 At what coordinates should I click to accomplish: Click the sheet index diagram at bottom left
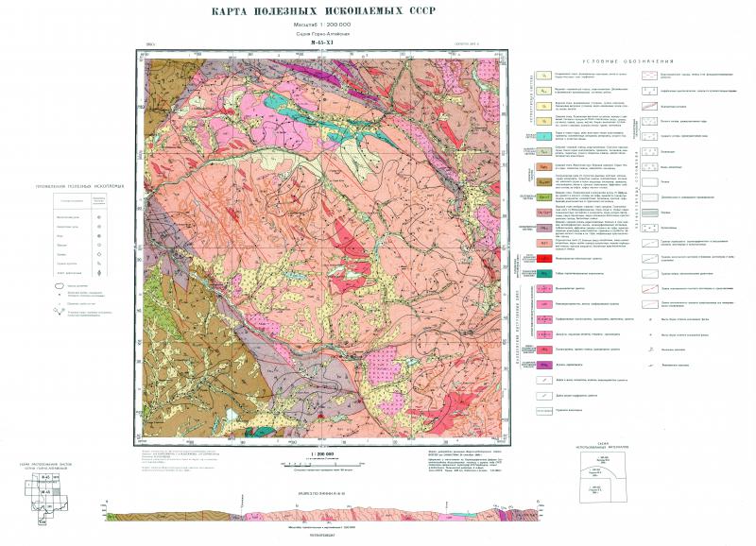tap(45, 498)
